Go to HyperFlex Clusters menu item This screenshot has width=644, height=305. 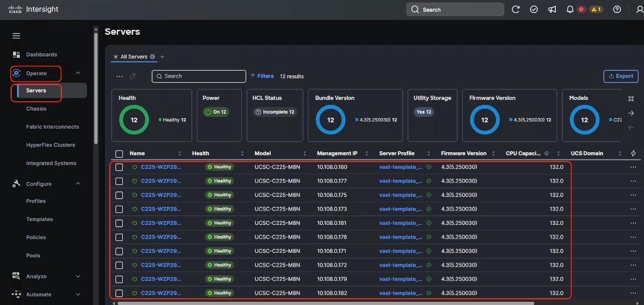pos(50,145)
